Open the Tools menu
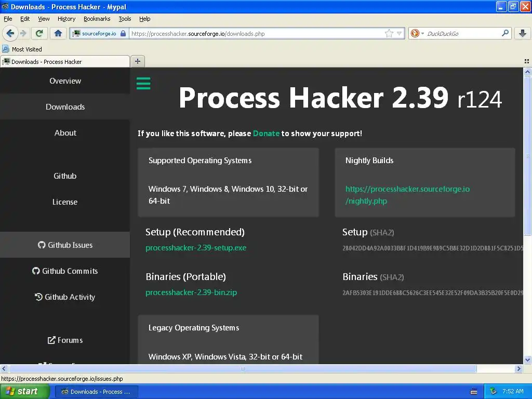The height and width of the screenshot is (399, 532). (x=125, y=19)
